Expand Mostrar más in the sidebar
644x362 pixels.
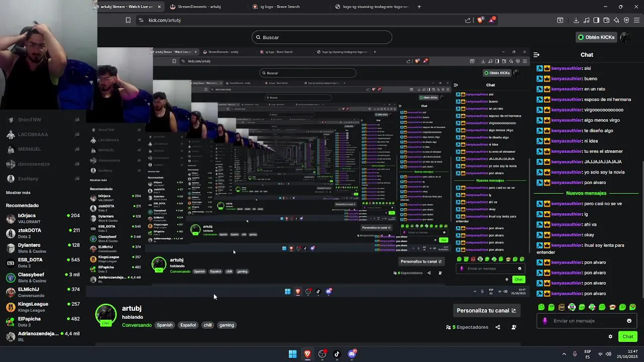(x=18, y=193)
